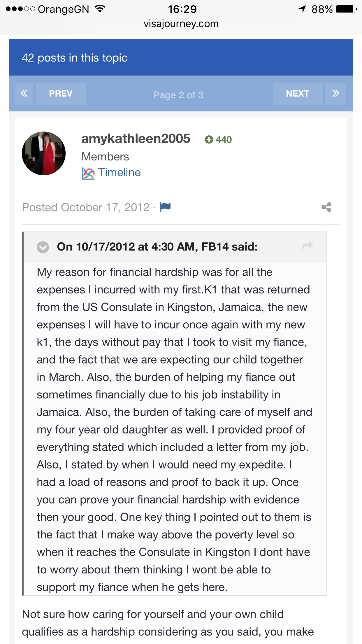The image size is (362, 644).
Task: Click the share post icon
Action: tap(326, 207)
